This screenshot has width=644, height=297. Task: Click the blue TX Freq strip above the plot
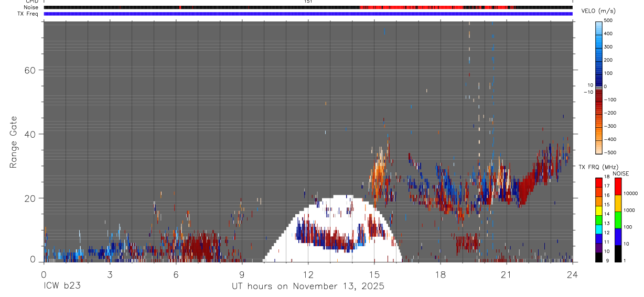(308, 14)
